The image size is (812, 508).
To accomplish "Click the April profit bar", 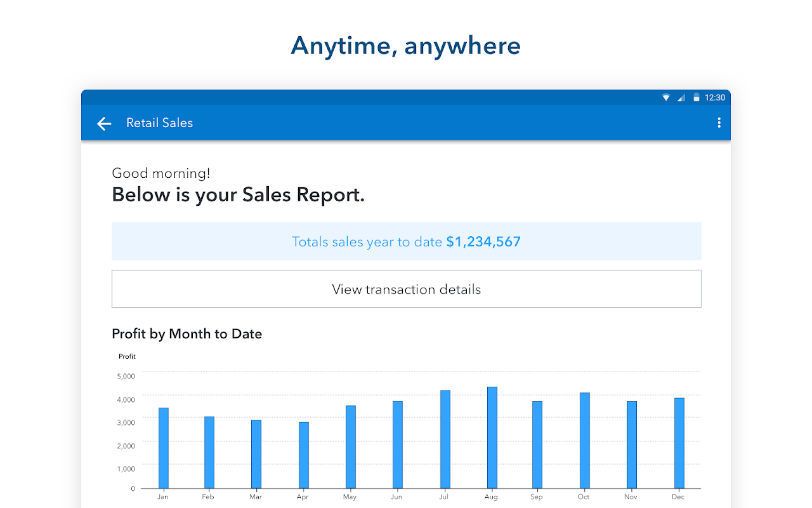I will [x=304, y=455].
